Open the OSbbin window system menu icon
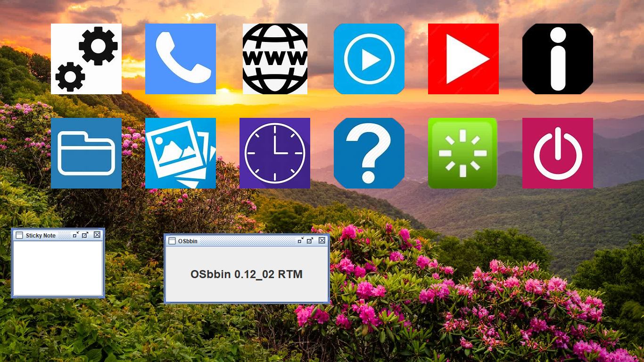The image size is (644, 362). [x=172, y=241]
